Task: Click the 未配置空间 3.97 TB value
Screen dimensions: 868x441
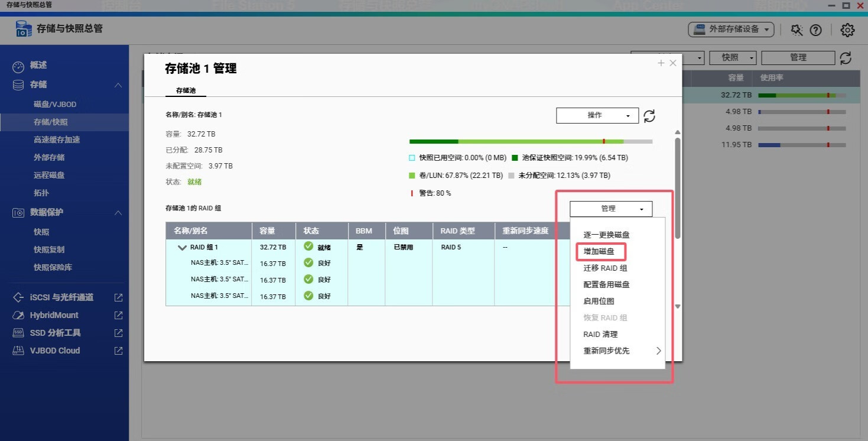Action: coord(220,166)
